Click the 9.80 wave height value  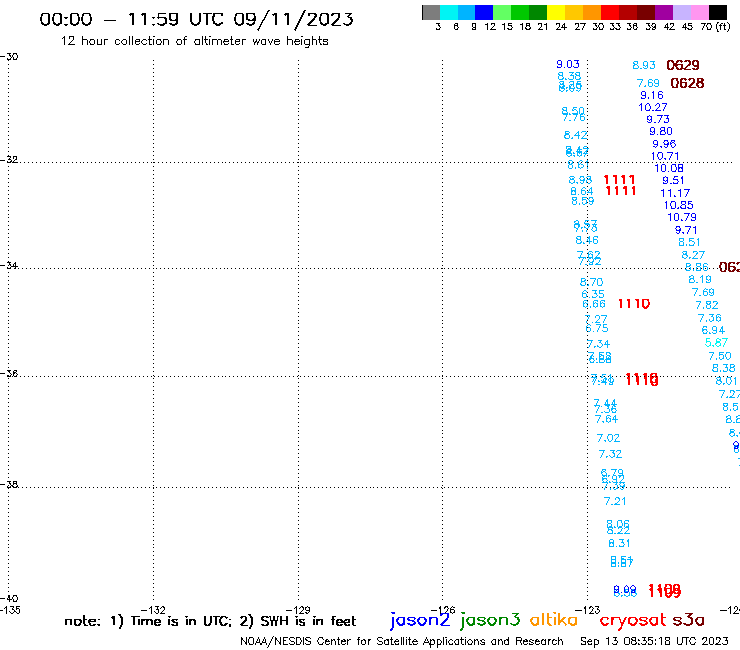point(661,132)
